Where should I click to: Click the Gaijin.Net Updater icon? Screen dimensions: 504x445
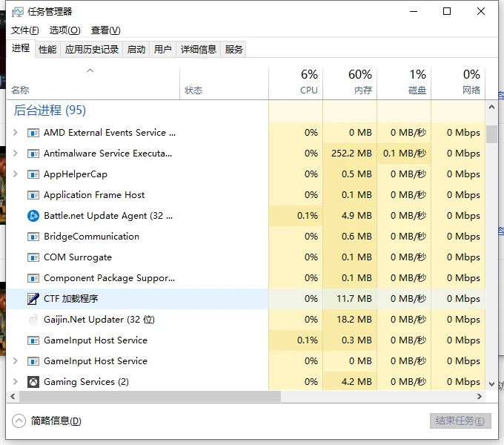click(x=33, y=320)
